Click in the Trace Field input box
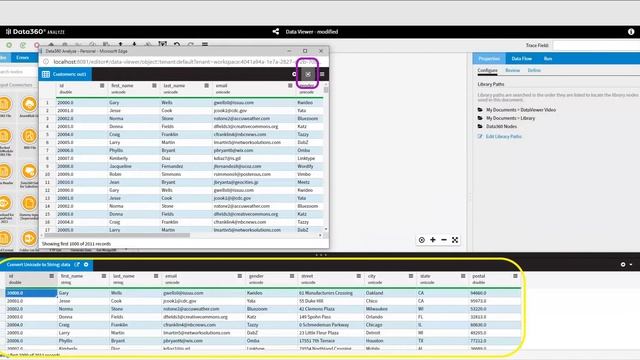The width and height of the screenshot is (640, 360). click(596, 45)
